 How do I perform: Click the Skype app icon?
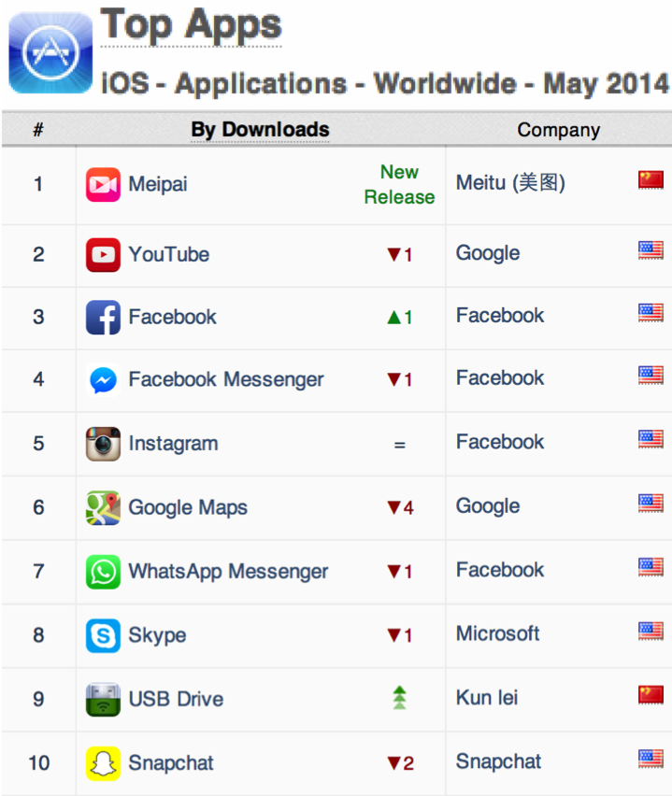tap(103, 635)
